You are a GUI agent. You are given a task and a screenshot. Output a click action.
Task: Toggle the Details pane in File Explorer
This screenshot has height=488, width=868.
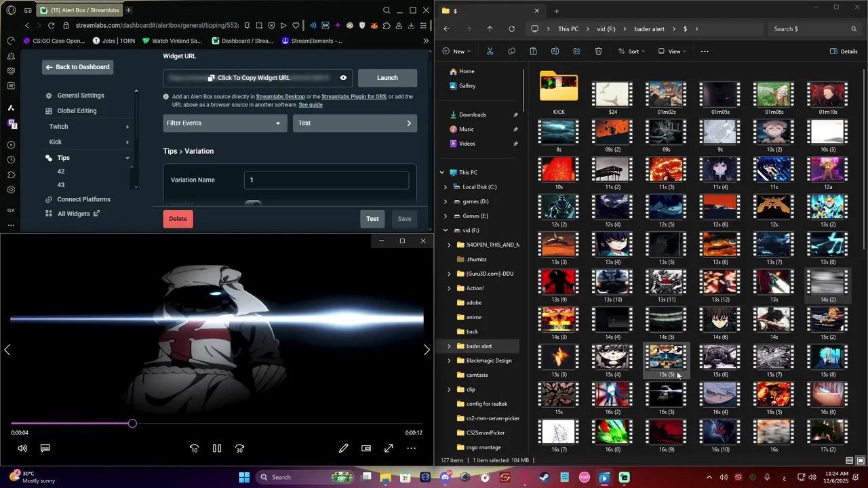[844, 52]
